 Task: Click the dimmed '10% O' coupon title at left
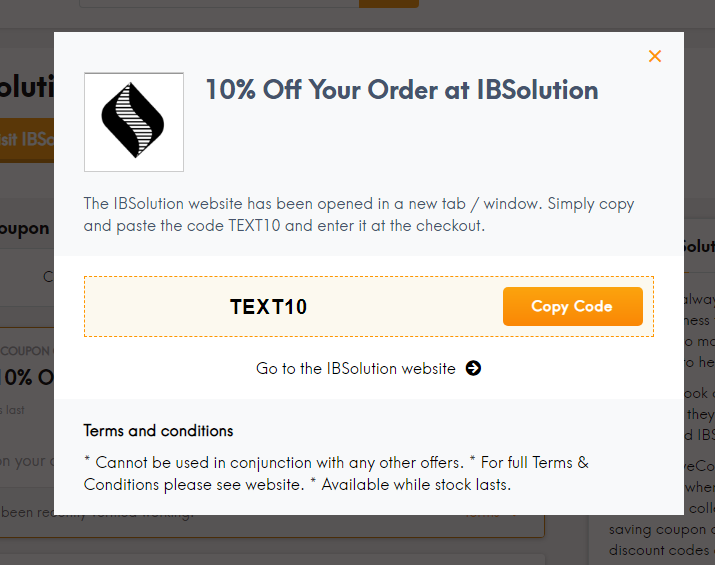[27, 378]
